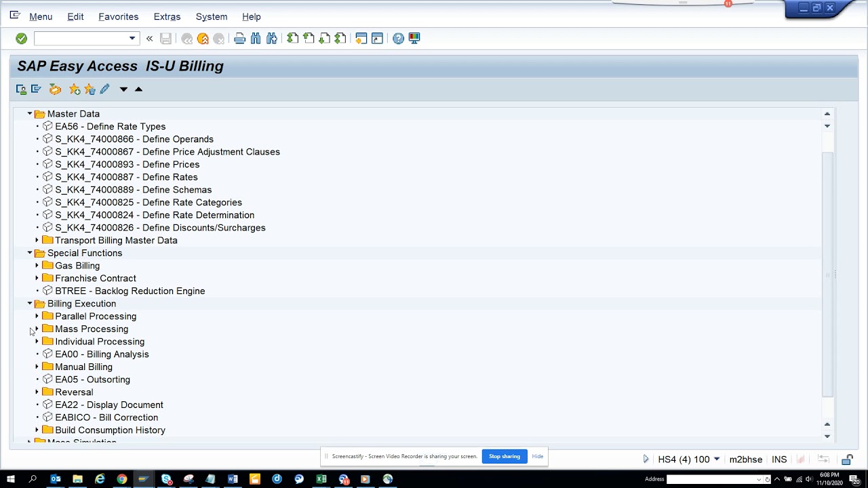Click the Generate Shortcut icon
This screenshot has height=488, width=868.
[377, 39]
